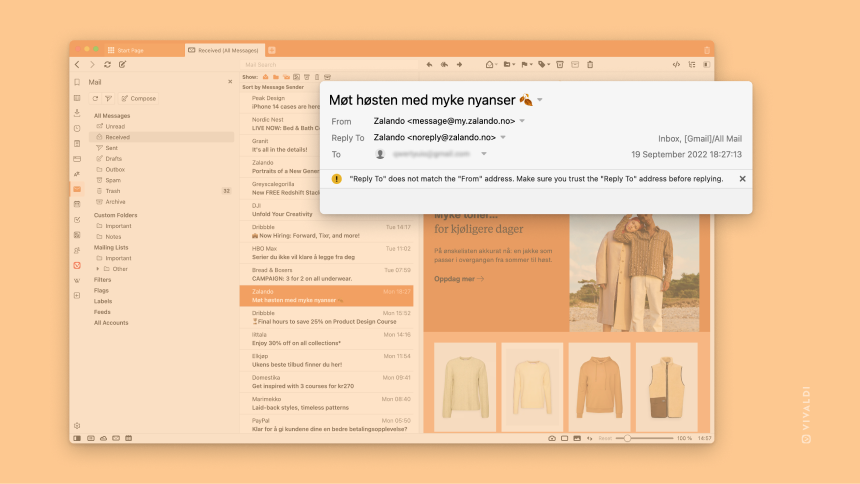Click the mail layout icon at toolbar end
This screenshot has width=860, height=484.
706,65
